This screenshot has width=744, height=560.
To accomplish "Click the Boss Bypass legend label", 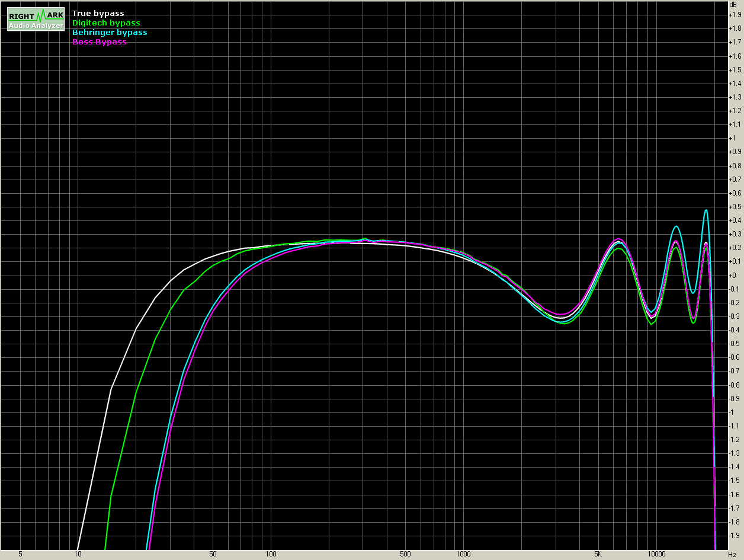I will click(99, 41).
